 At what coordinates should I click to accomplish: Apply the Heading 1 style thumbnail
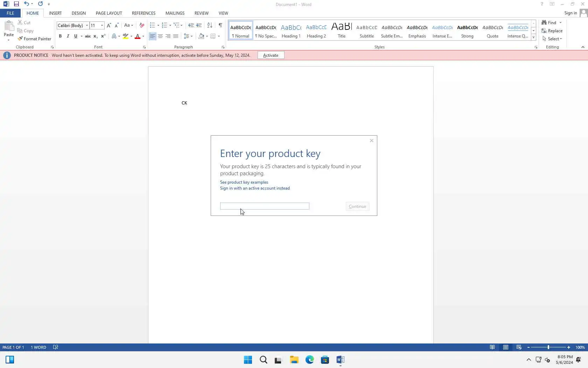[291, 30]
